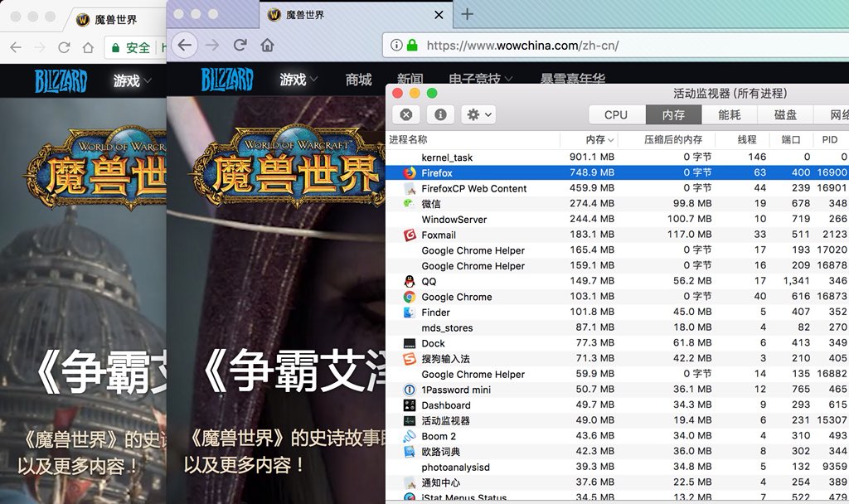Click the green padlock in Firefox address bar
The image size is (849, 504).
(413, 45)
